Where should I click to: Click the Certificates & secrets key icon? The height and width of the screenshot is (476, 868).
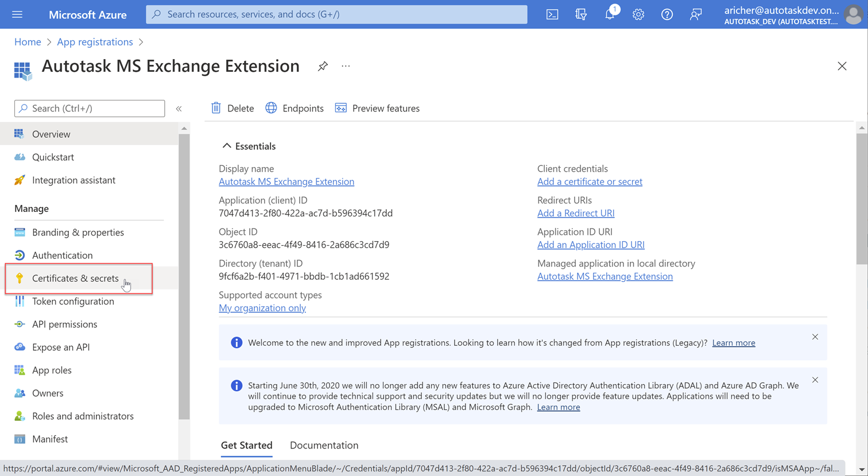[20, 278]
